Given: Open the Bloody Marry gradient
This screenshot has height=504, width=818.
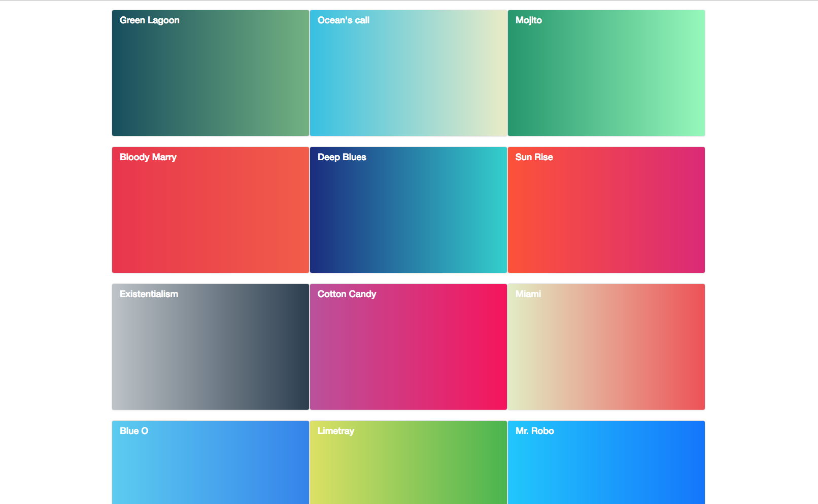Looking at the screenshot, I should [211, 210].
